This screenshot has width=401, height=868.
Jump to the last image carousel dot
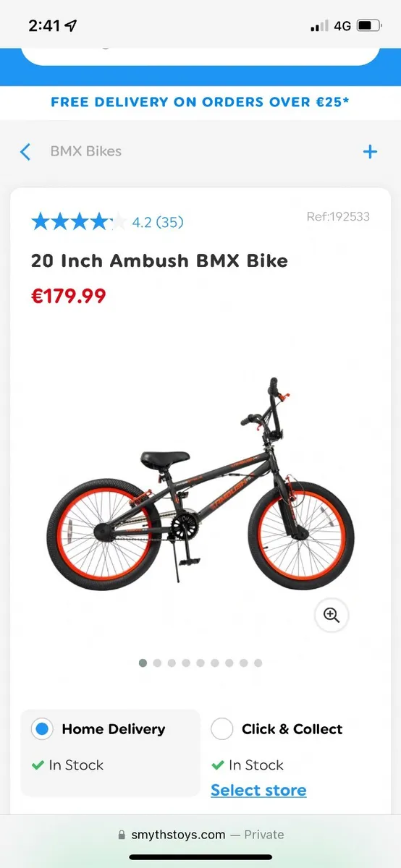258,663
